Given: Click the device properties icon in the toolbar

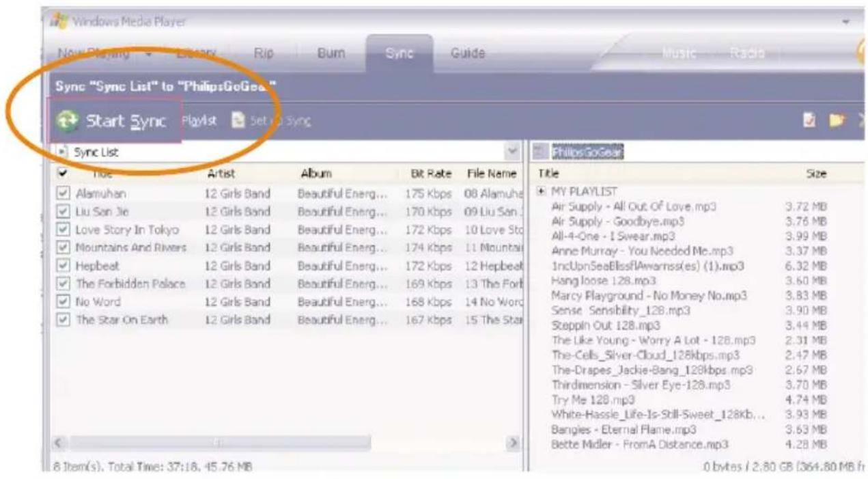Looking at the screenshot, I should tap(810, 121).
